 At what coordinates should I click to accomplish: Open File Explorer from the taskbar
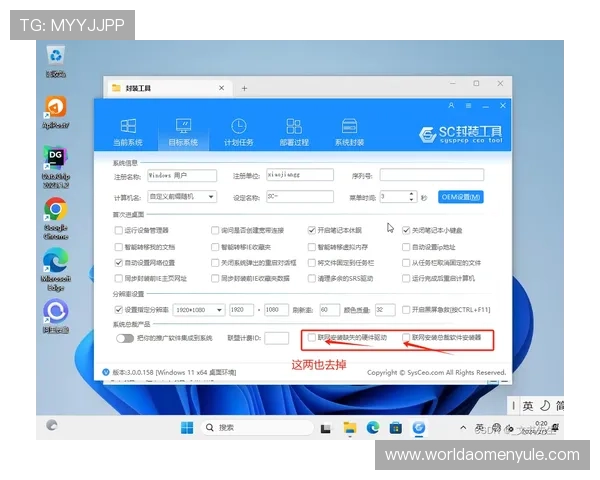(350, 428)
